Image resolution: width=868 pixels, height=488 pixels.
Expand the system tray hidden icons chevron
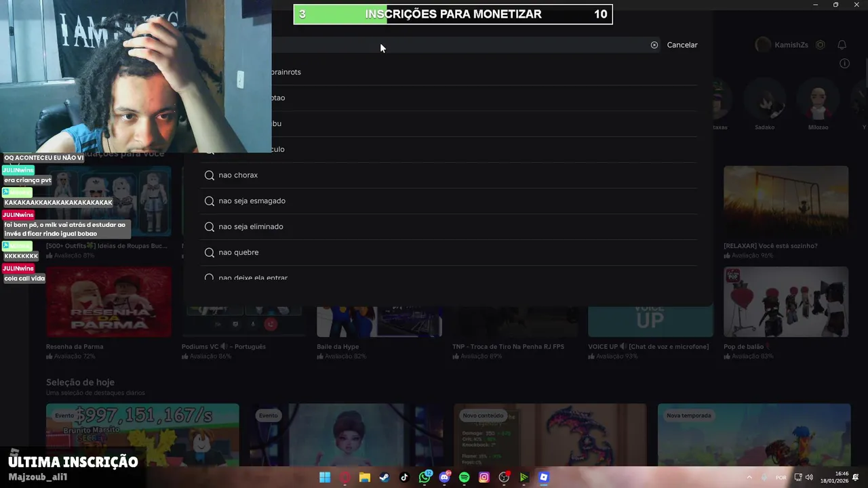(x=749, y=477)
